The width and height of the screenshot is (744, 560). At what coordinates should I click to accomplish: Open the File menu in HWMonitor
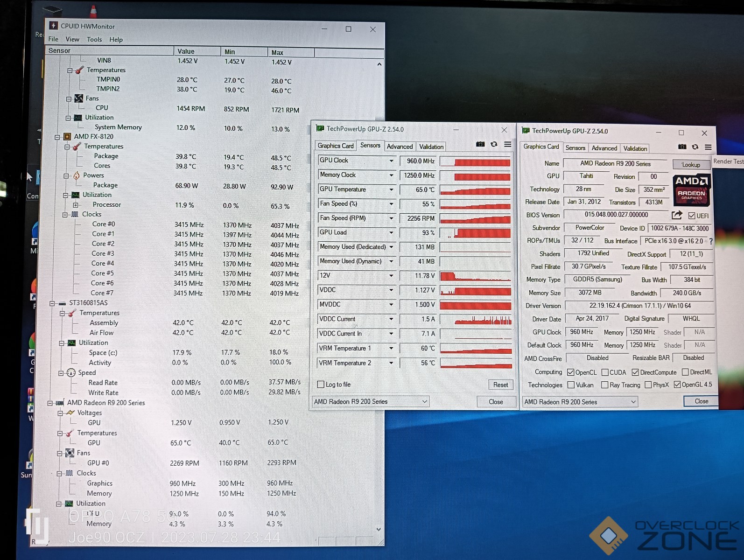coord(53,39)
